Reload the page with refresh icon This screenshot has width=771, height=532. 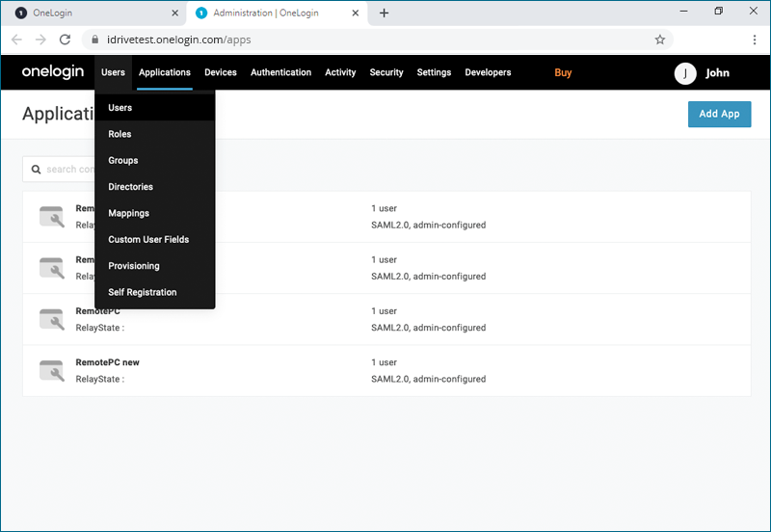[x=65, y=40]
